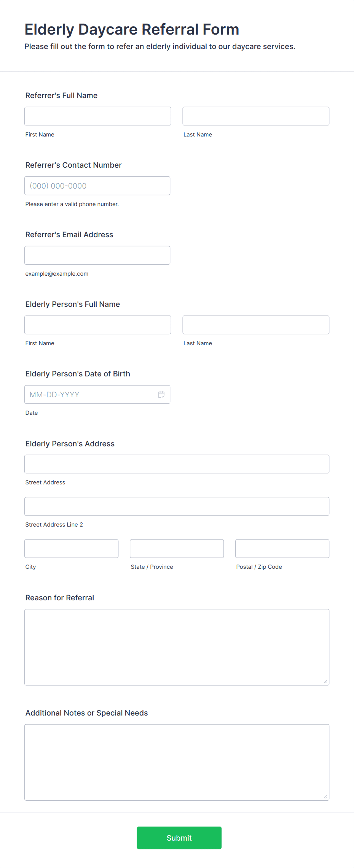
Task: Focus the referrer's First Name field
Action: tap(98, 116)
